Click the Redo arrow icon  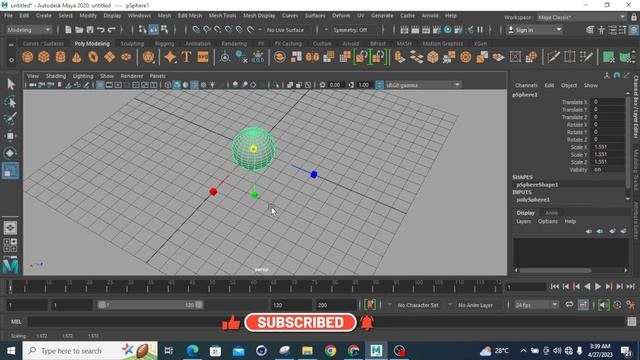tap(111, 30)
